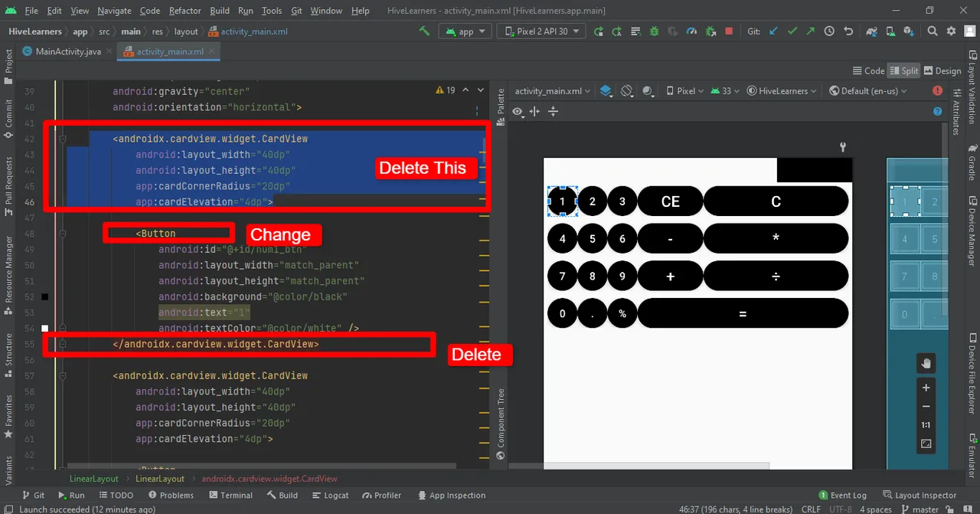
Task: Switch the editor to Design view mode
Action: tap(942, 70)
